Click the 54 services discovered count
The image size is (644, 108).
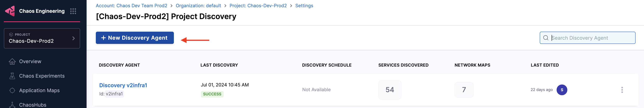(389, 90)
